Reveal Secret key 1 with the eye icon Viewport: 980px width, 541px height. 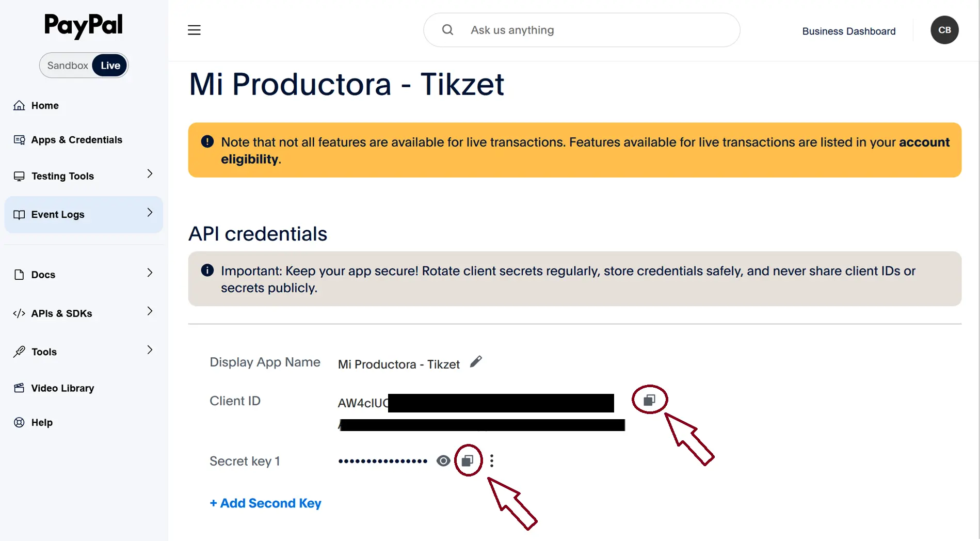point(443,460)
